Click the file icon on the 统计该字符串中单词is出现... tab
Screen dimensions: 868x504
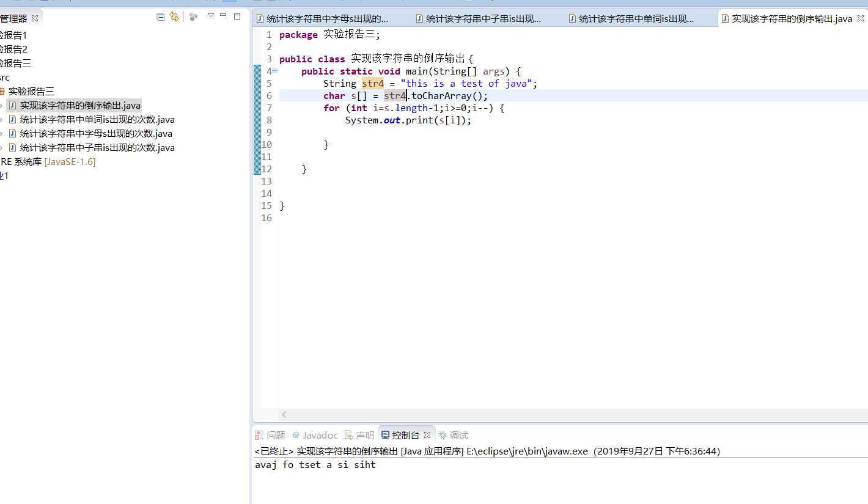coord(572,19)
